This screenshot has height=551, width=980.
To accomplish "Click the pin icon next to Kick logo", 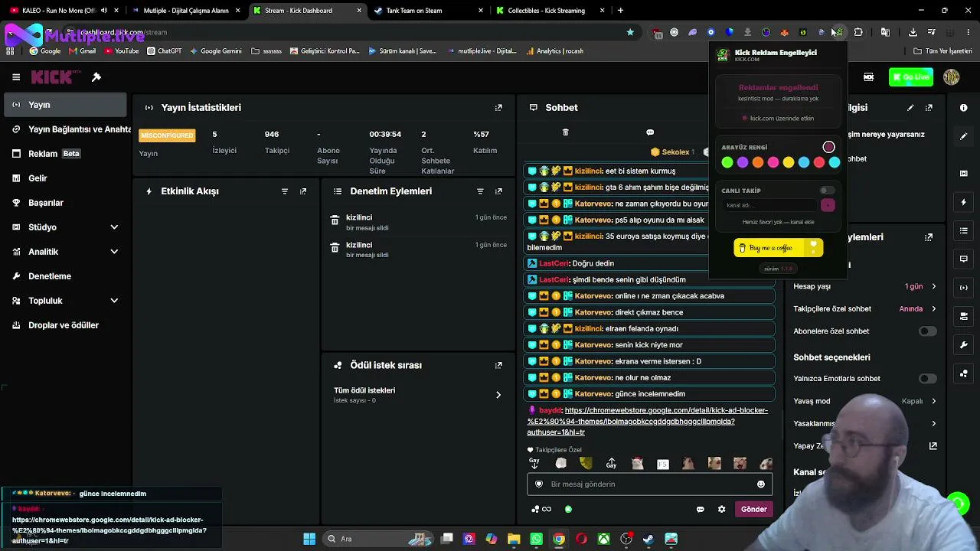I will click(96, 77).
